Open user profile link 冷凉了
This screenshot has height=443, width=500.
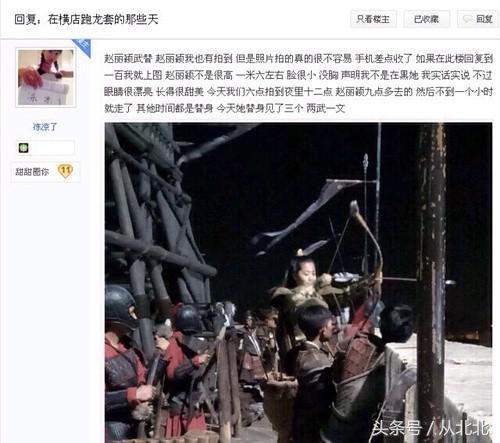point(45,127)
